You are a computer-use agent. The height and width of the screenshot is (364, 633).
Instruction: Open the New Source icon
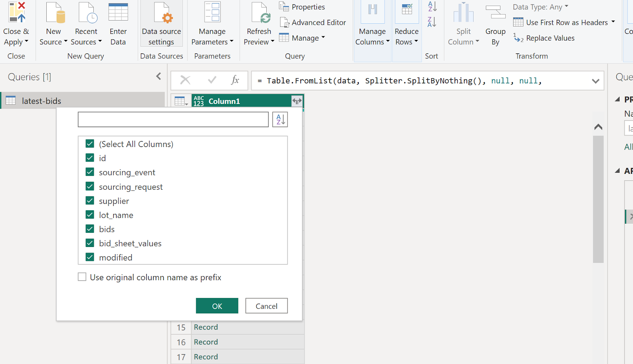click(x=55, y=13)
